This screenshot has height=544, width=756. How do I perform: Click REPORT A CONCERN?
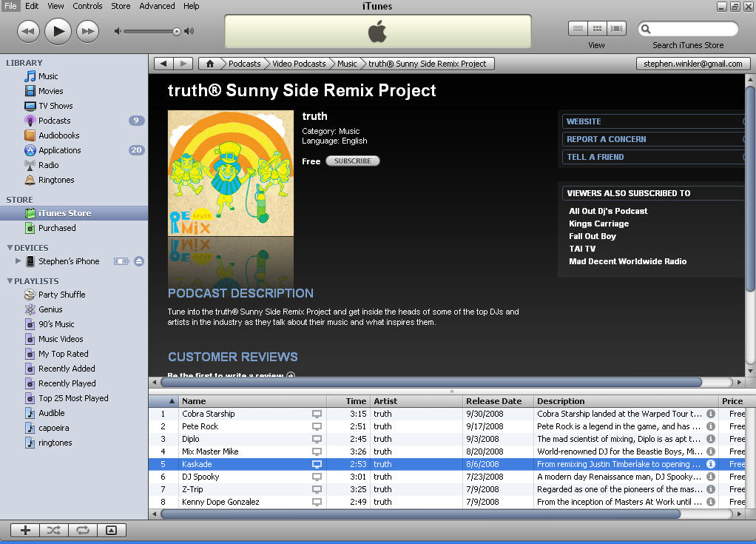tap(653, 139)
